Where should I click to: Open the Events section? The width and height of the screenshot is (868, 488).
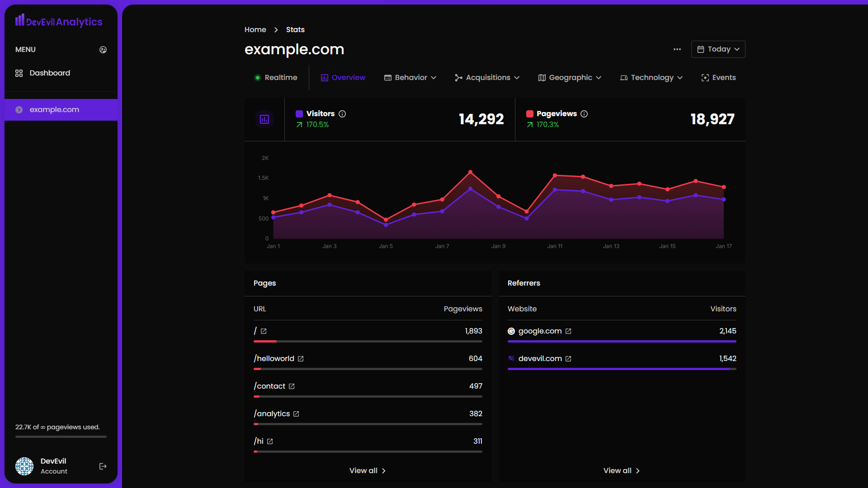coord(718,77)
